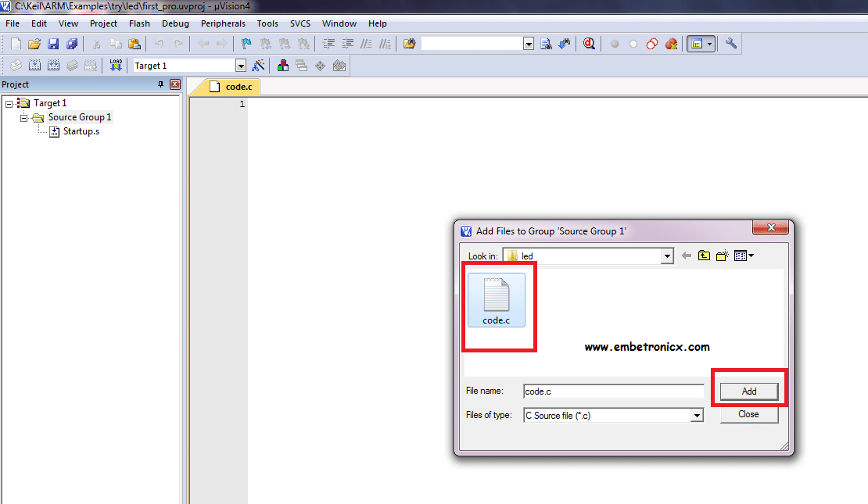This screenshot has height=504, width=868.
Task: Insert a bookmark using the flag icon
Action: [246, 44]
